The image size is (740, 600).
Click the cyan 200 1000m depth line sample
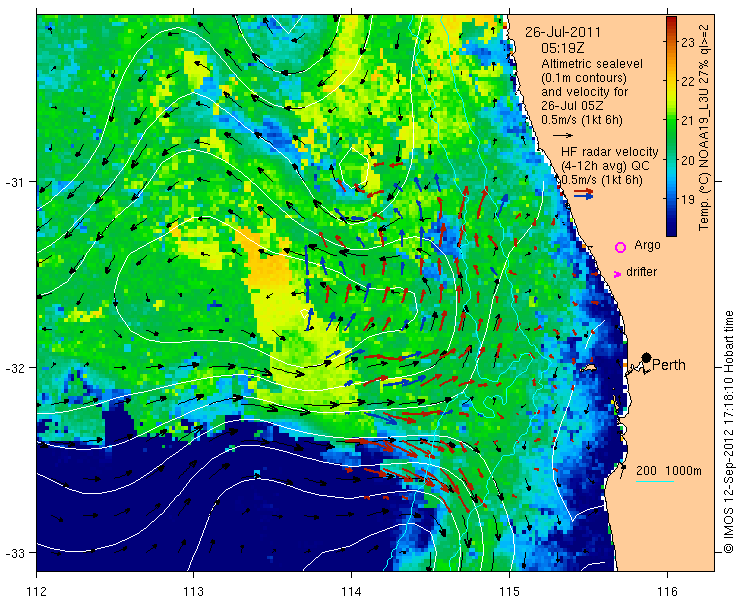[655, 482]
